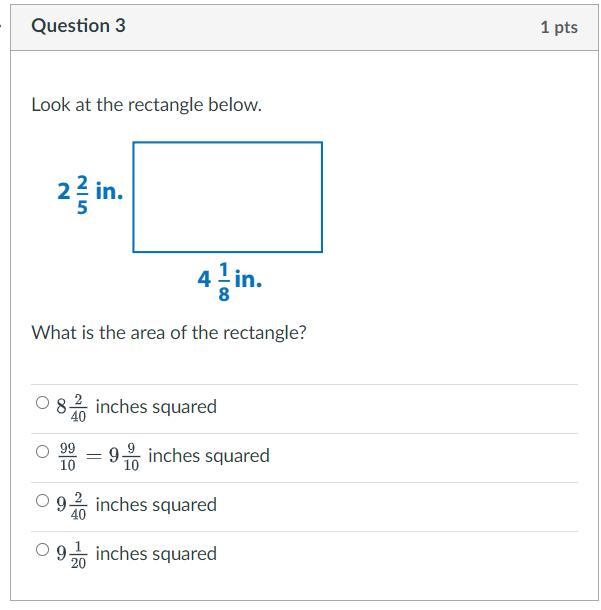This screenshot has height=610, width=601.
Task: Click the Question 3 heading
Action: click(x=78, y=26)
